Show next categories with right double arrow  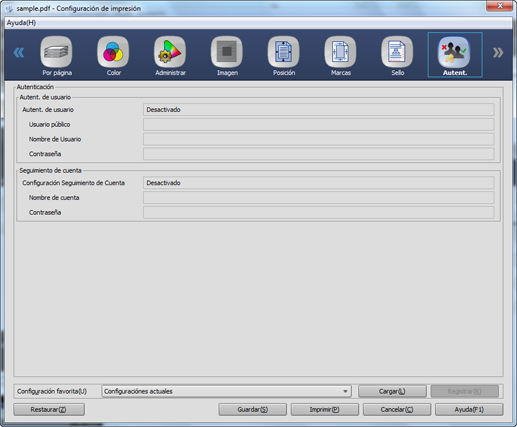tap(498, 52)
